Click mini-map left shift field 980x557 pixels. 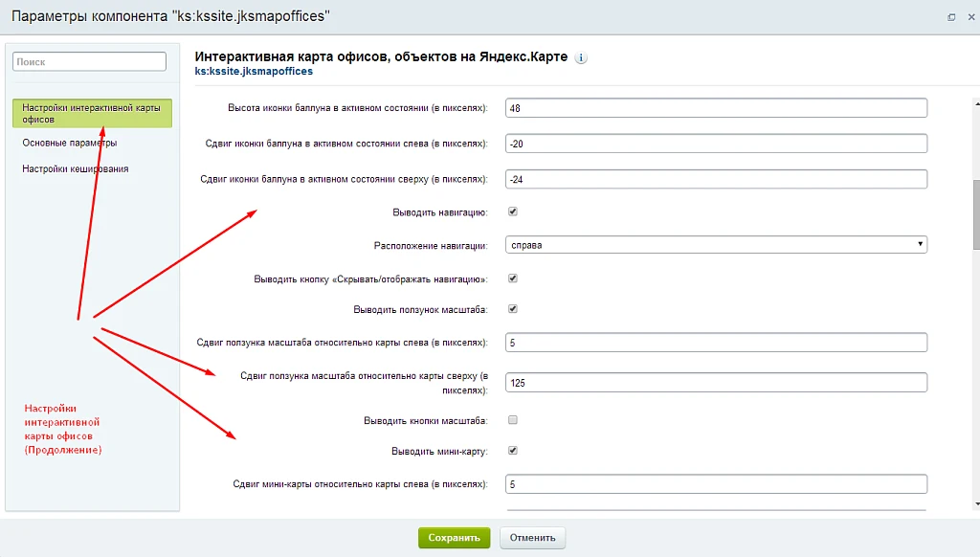[716, 484]
